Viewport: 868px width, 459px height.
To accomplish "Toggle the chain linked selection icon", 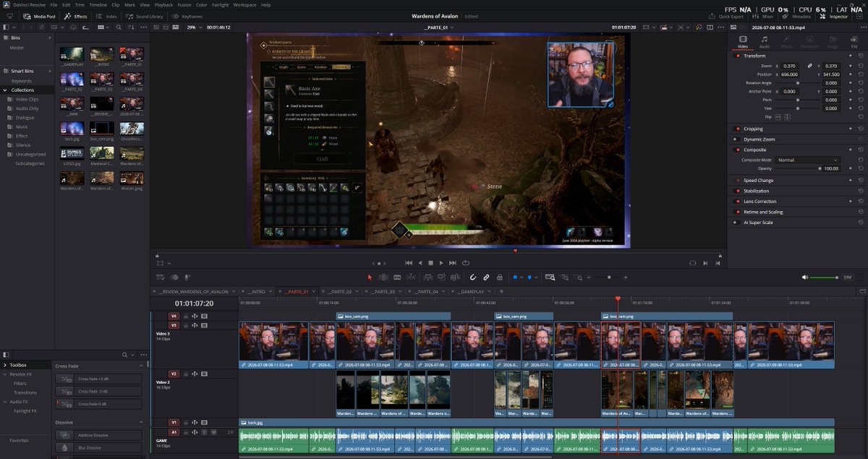I will (486, 278).
